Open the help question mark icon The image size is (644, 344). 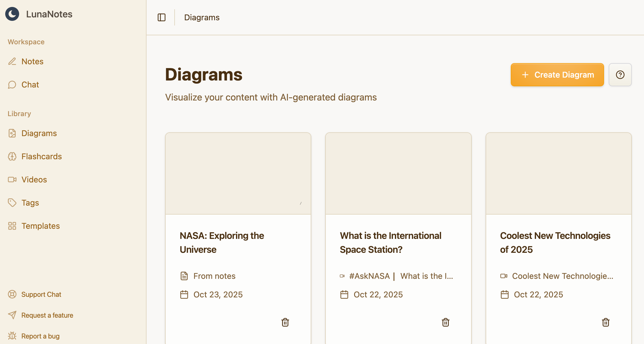point(620,75)
